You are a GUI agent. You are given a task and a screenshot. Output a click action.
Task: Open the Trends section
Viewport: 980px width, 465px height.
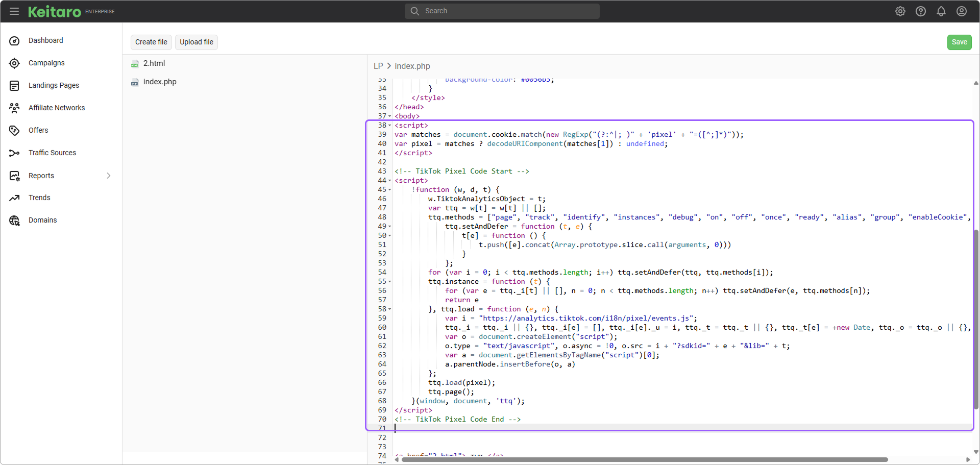click(39, 198)
